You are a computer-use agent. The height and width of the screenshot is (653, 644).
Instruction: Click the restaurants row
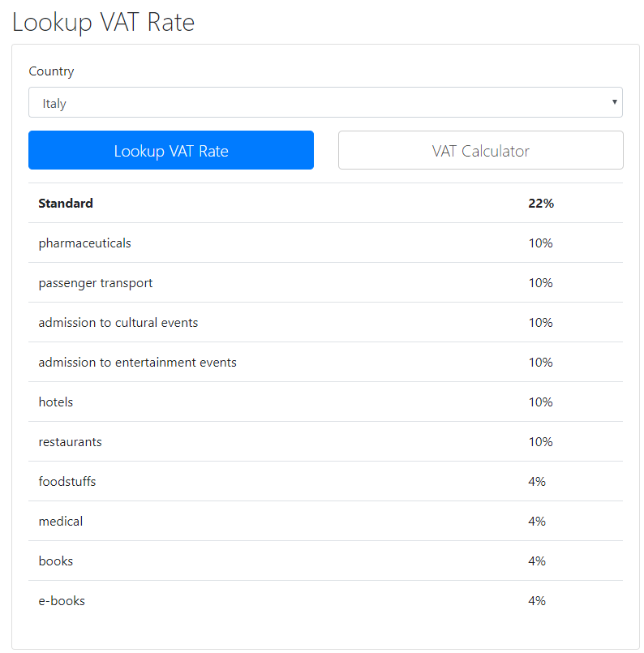(71, 442)
